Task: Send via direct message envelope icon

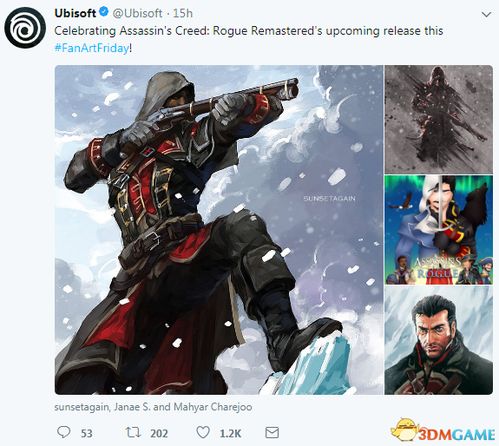Action: (x=272, y=433)
